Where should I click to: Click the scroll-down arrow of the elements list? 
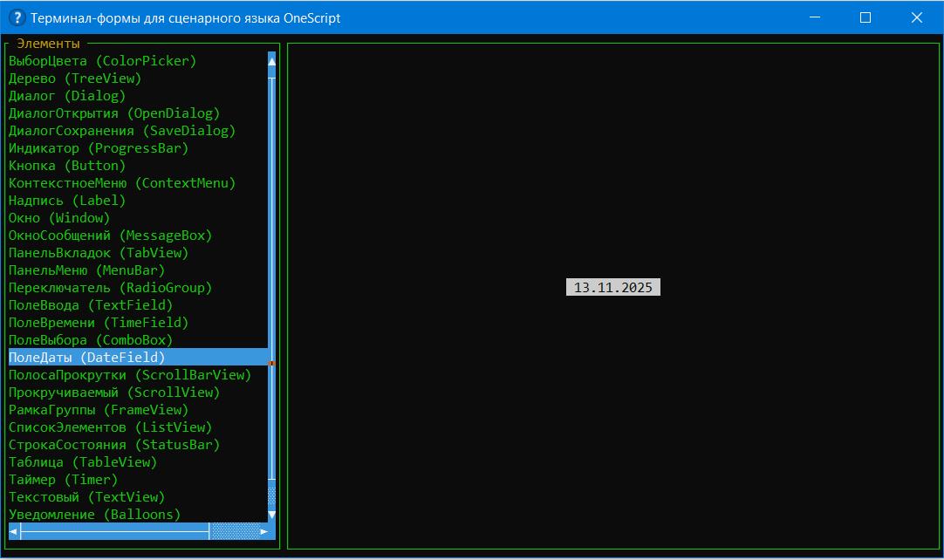271,514
